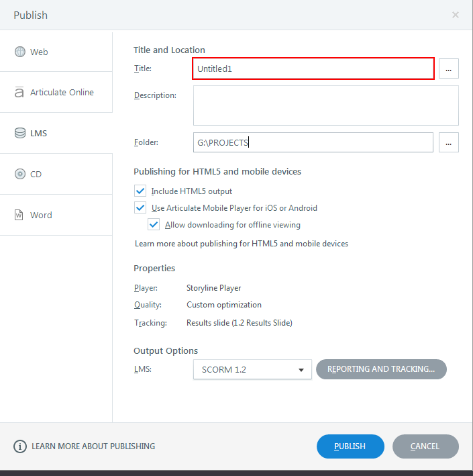
Task: Open Custom optimization quality settings
Action: [224, 305]
